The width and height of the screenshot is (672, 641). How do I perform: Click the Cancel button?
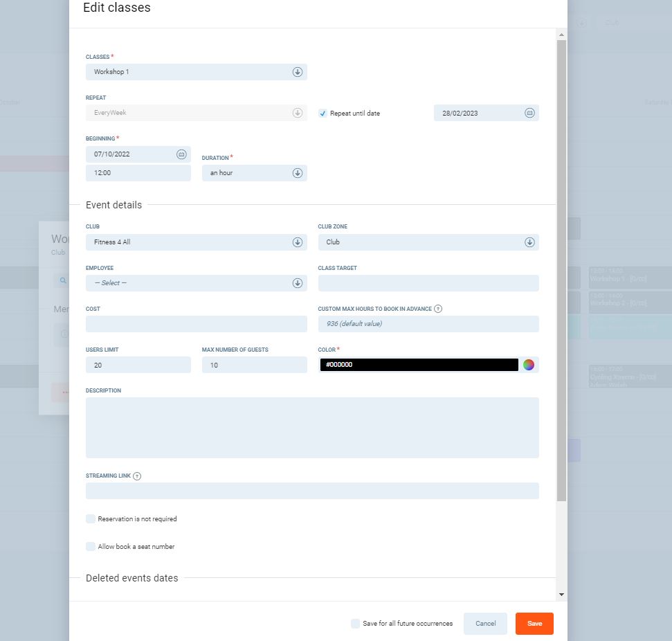point(485,624)
